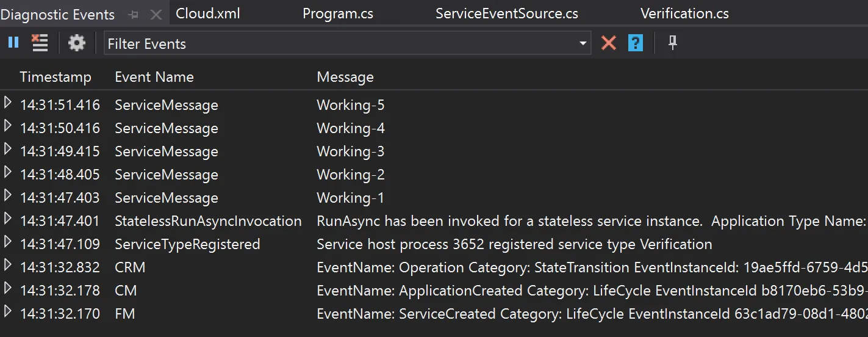Expand the CRM event row

coord(7,265)
